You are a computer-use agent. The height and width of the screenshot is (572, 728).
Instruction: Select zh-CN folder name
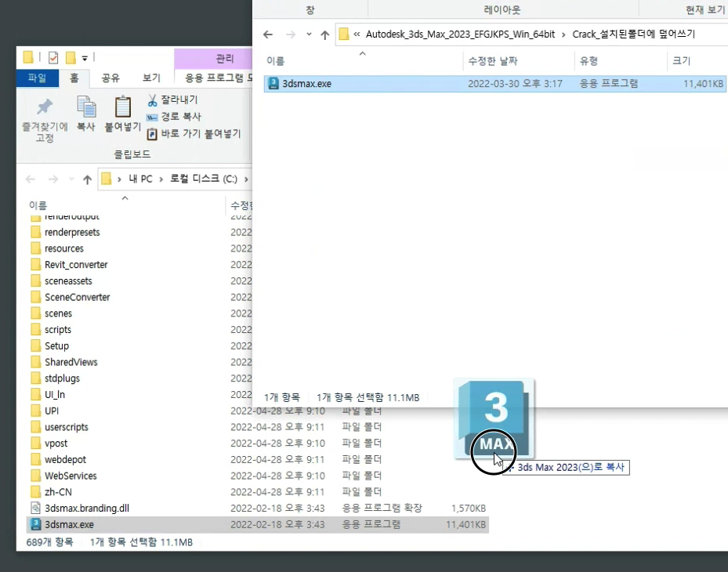(58, 492)
